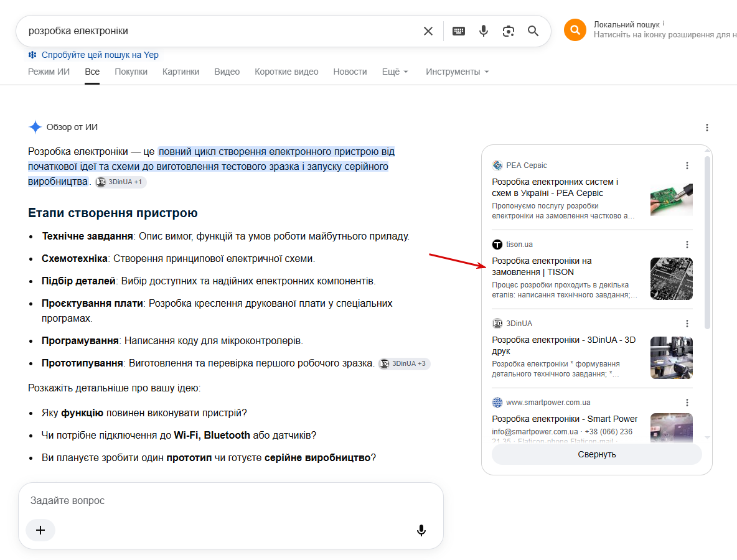Click the orange local search extension icon
Image resolution: width=737 pixels, height=560 pixels.
tap(575, 30)
